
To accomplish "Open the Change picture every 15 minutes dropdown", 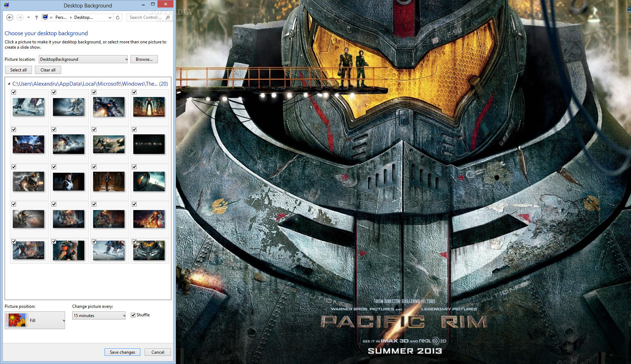I will [99, 316].
